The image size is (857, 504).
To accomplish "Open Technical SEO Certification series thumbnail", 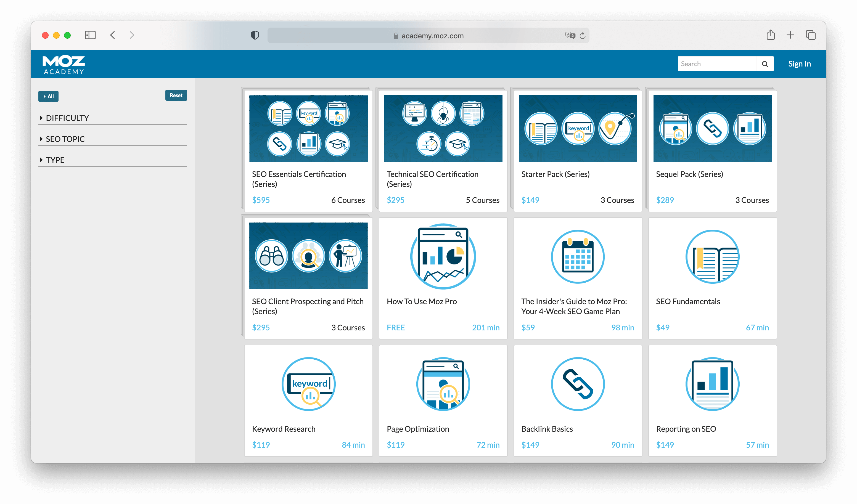I will click(x=443, y=129).
